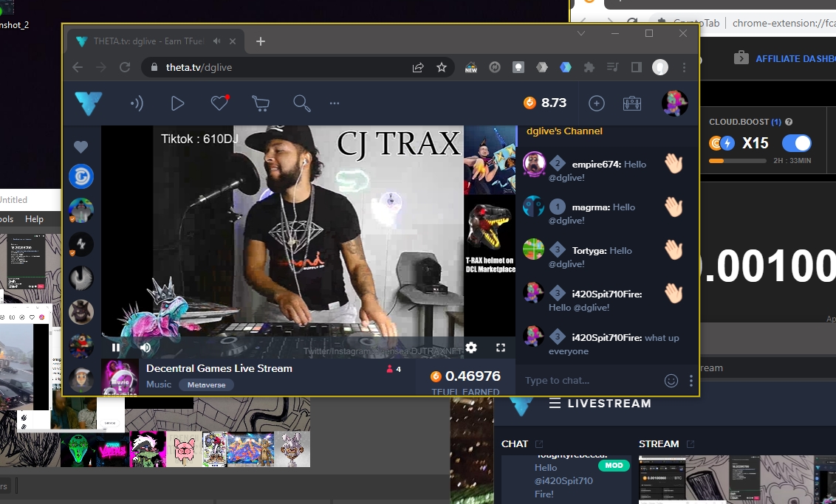
Task: Open the Chrome extensions puzzle icon
Action: click(x=589, y=67)
